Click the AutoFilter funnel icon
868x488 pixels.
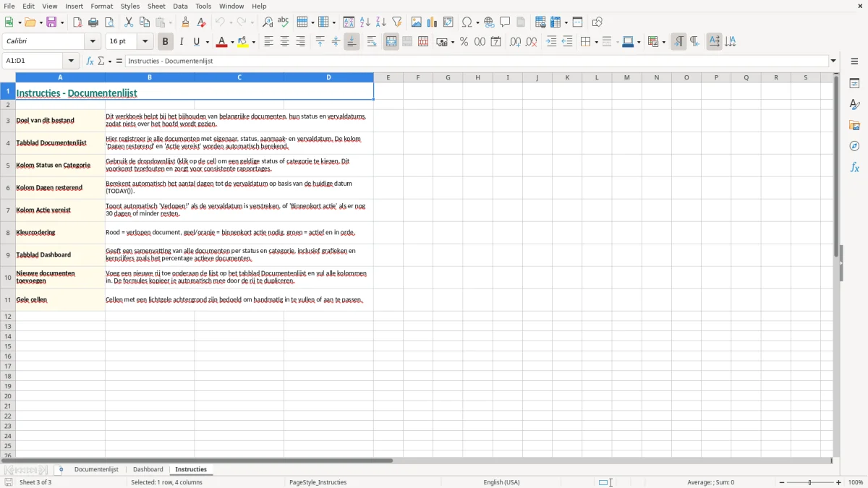pyautogui.click(x=396, y=22)
